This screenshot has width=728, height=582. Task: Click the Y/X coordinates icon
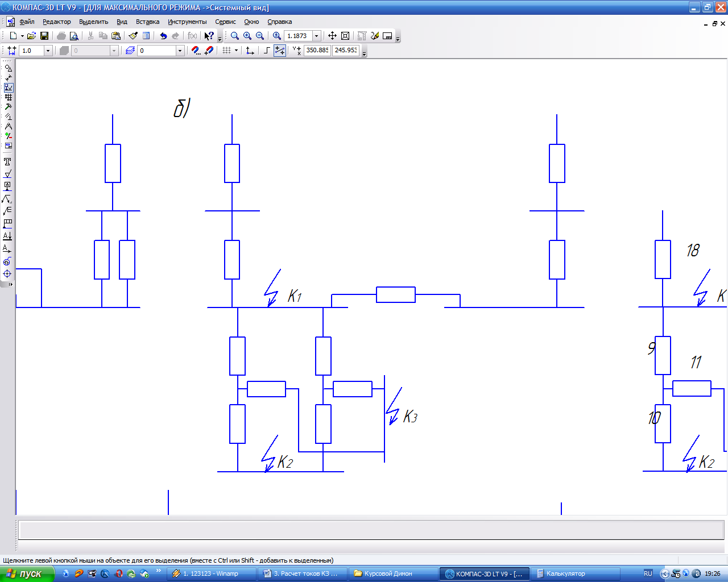(297, 51)
